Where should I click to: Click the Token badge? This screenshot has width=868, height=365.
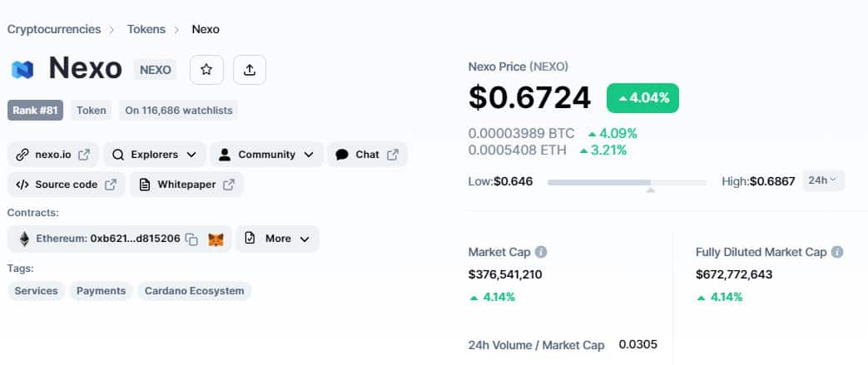pos(92,110)
